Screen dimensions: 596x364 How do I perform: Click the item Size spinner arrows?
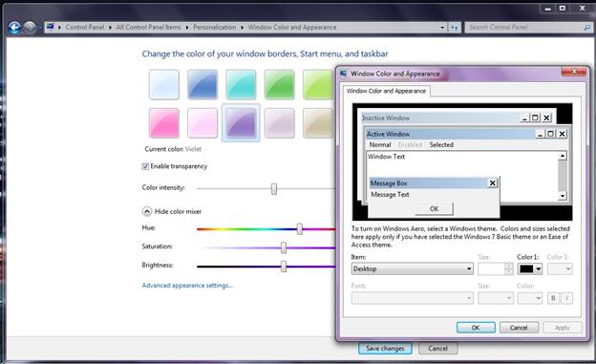tap(509, 268)
